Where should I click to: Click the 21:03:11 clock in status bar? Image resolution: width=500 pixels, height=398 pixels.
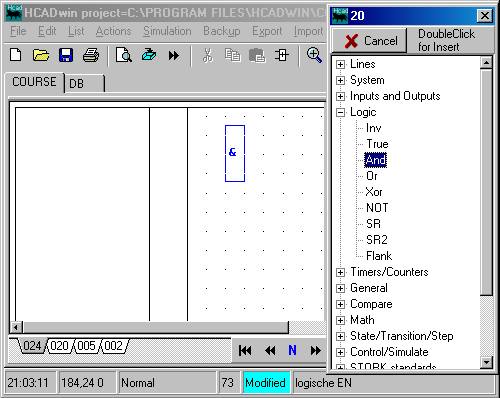[30, 383]
